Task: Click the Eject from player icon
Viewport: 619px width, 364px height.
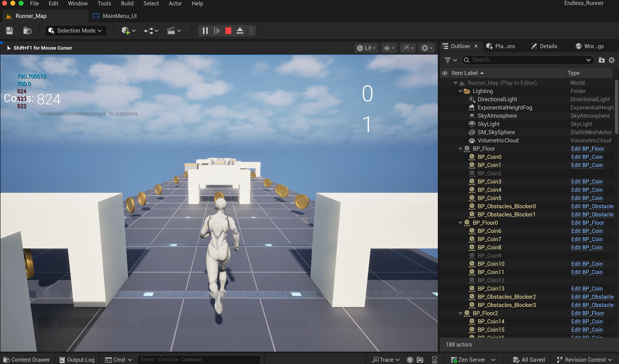Action: click(x=240, y=31)
